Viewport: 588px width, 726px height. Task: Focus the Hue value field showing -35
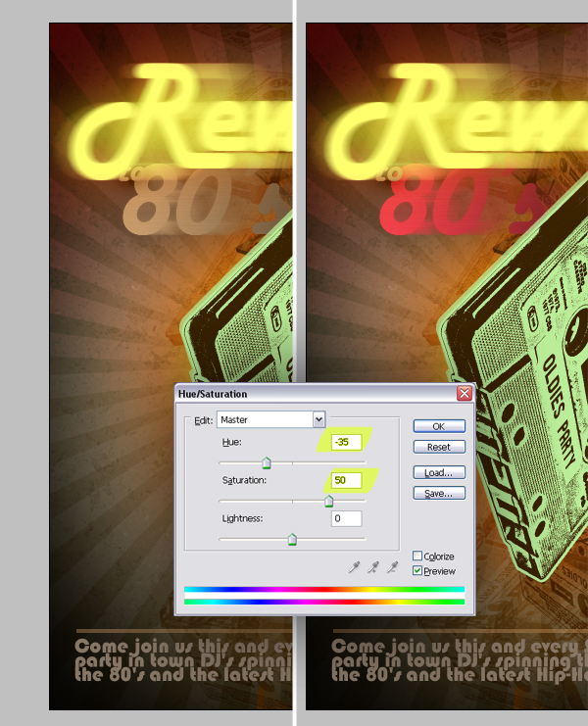coord(347,442)
